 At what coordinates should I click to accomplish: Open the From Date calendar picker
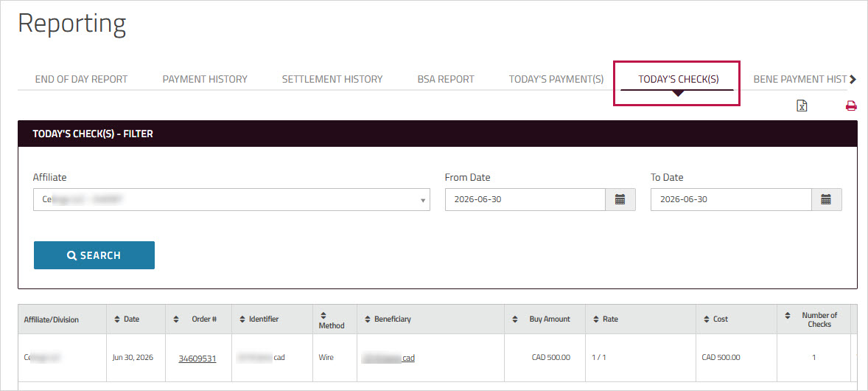tap(620, 200)
